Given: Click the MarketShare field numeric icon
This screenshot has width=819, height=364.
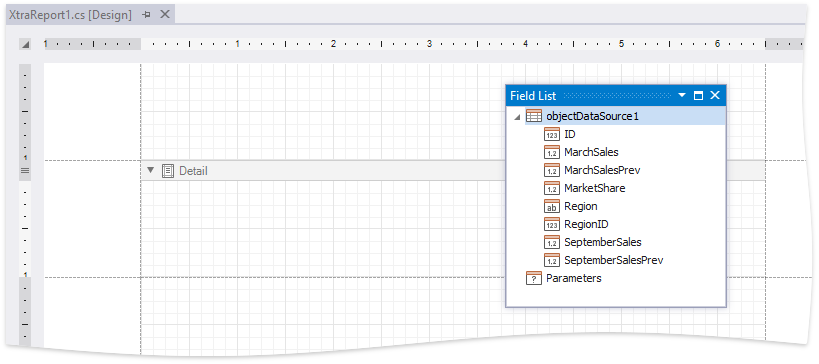Looking at the screenshot, I should (552, 188).
